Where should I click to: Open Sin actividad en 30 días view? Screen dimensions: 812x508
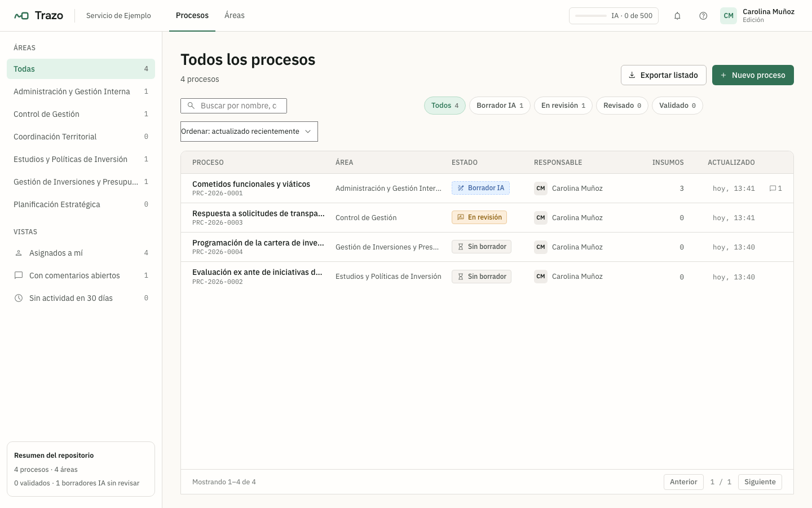click(x=81, y=298)
